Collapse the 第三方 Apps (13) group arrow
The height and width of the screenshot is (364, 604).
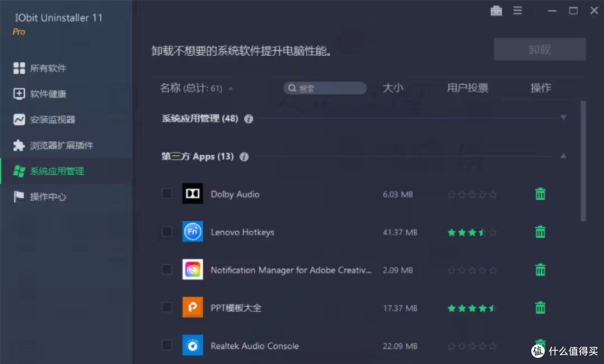[563, 156]
